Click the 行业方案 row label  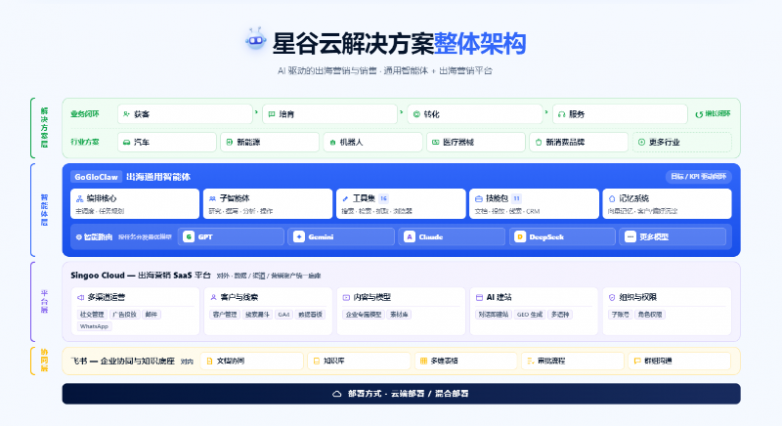click(85, 142)
